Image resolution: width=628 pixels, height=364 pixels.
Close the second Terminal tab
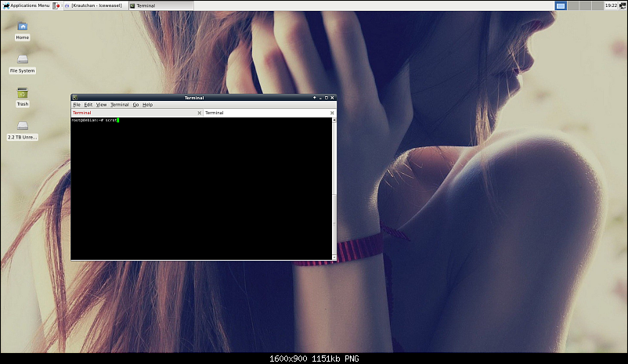click(x=332, y=113)
